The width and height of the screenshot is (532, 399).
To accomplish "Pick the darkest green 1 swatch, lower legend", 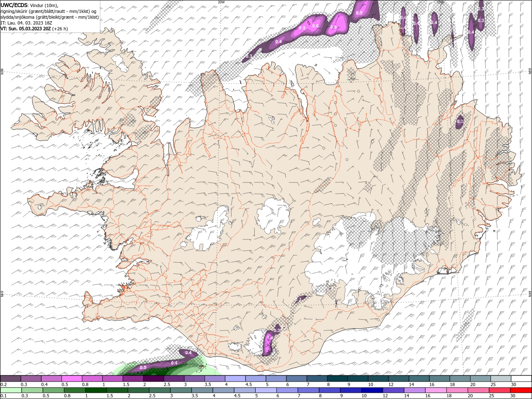I will point(96,390).
